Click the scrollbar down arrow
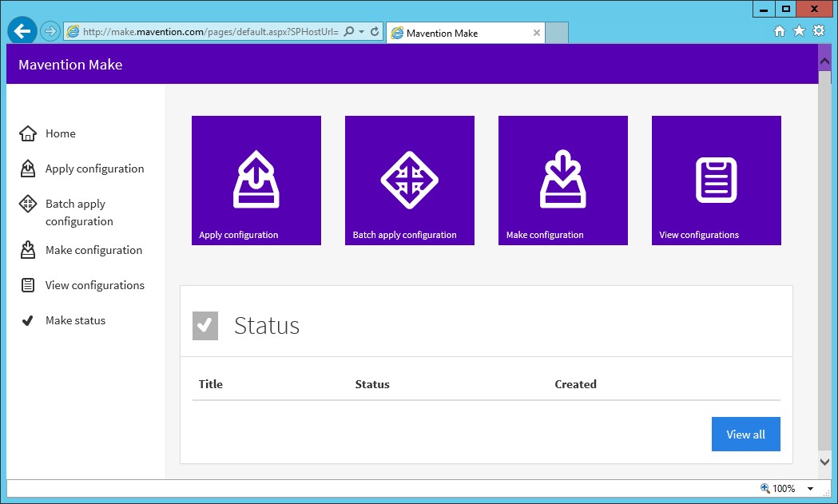 point(825,462)
